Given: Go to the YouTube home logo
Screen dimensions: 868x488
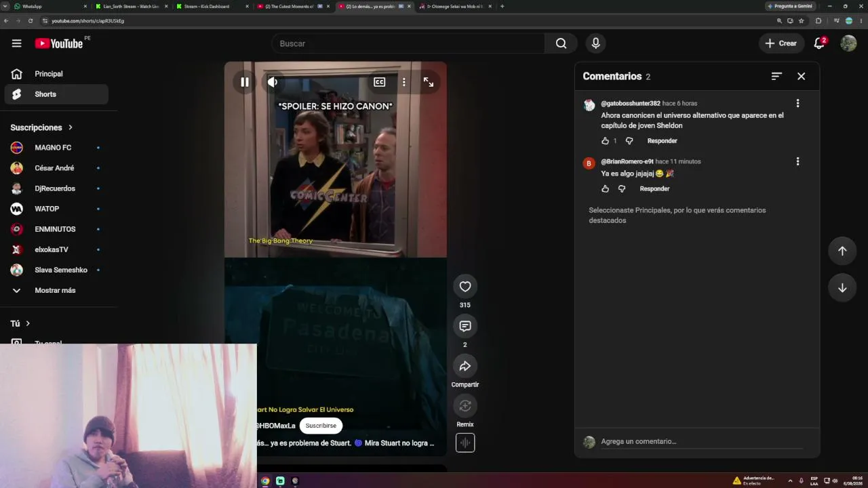Looking at the screenshot, I should tap(58, 43).
